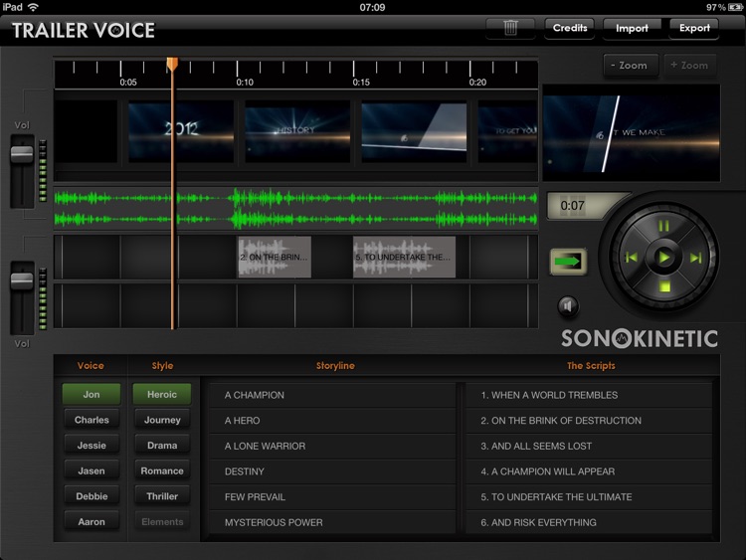Click the 0:15 mark on the timeline ruler
The image size is (746, 560).
361,83
